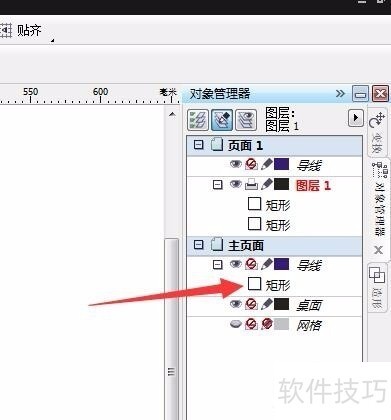Collapse the 对象管理器 docker with double chevron
Image resolution: width=391 pixels, height=420 pixels.
[x=340, y=93]
